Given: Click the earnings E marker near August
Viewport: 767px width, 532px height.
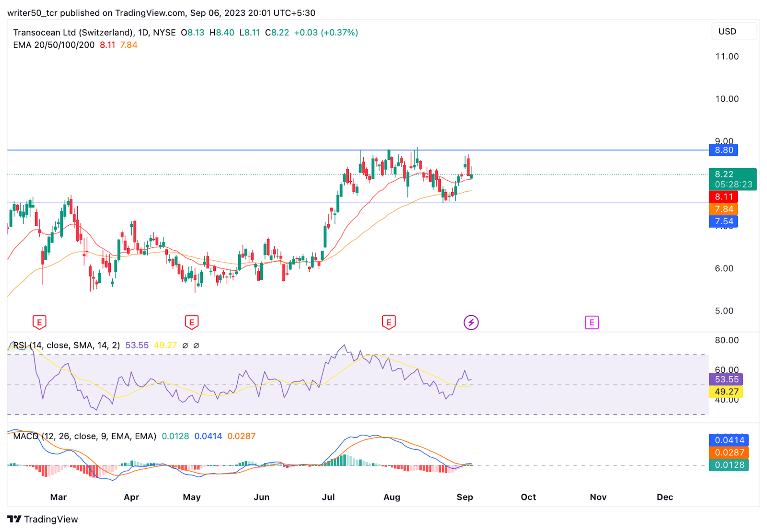Looking at the screenshot, I should [389, 323].
